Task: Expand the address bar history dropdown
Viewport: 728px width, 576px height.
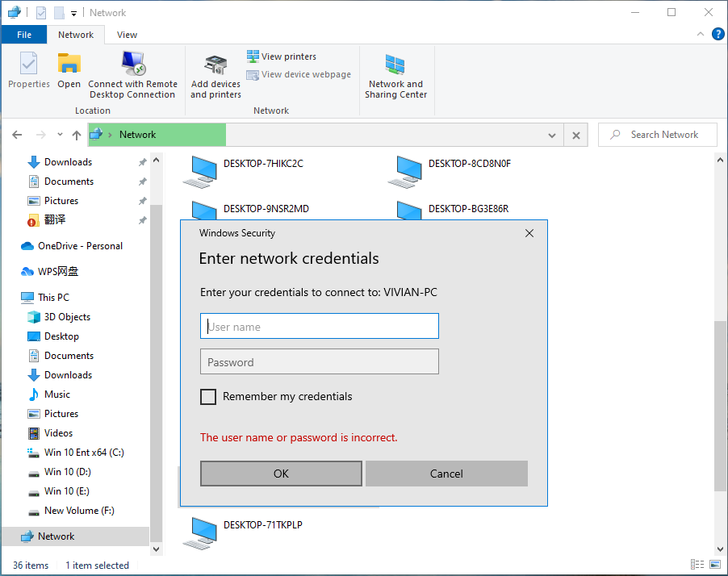Action: tap(552, 136)
